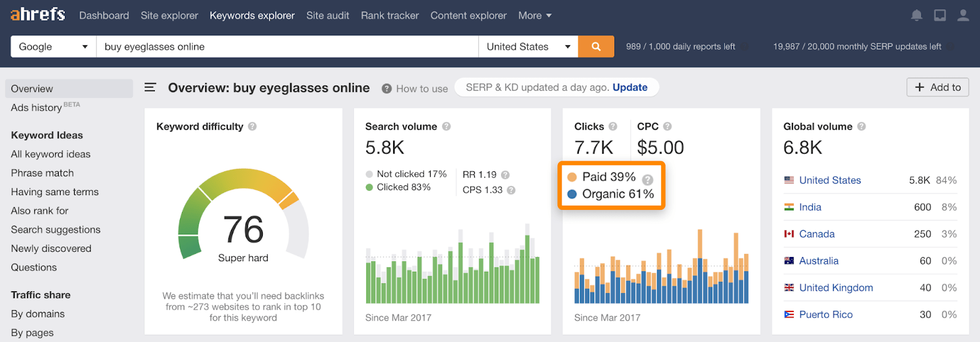Click help icon next to CPC
Image resolution: width=980 pixels, height=342 pixels.
click(668, 127)
